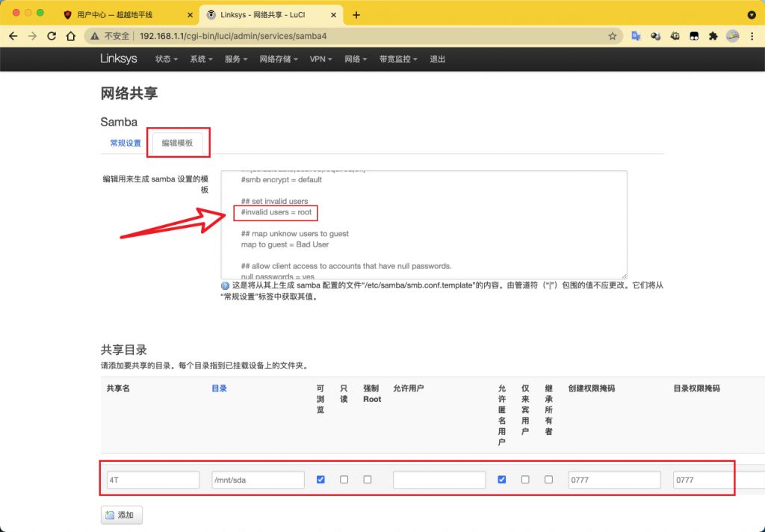This screenshot has height=532, width=765.
Task: Uncheck 允许匿名用户 for the 4T share
Action: 501,480
